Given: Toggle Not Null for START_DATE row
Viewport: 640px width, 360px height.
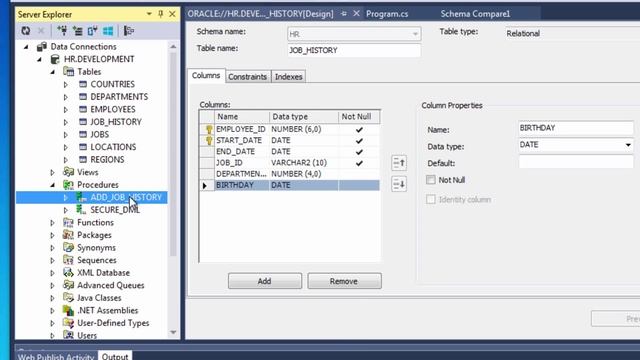Looking at the screenshot, I should 359,140.
